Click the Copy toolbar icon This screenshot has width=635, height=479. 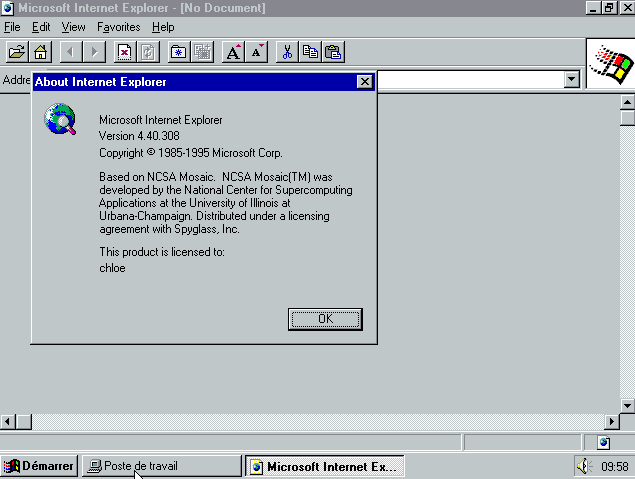[x=310, y=52]
